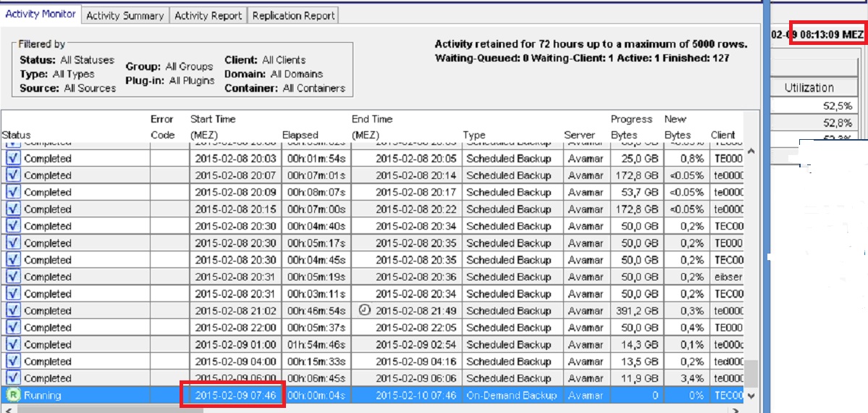868x413 pixels.
Task: Click the vertical scrollbar thumb in the activity table
Action: coord(751,374)
